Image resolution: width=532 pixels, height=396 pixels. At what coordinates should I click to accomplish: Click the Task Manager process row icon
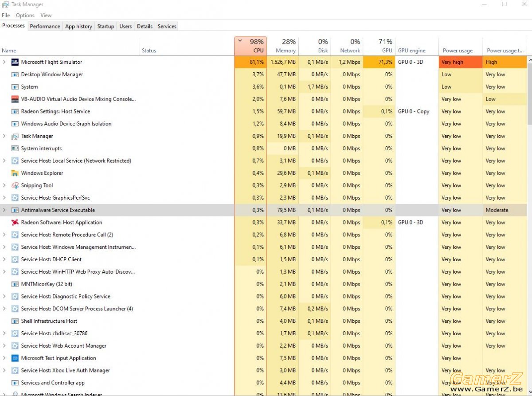tap(15, 136)
